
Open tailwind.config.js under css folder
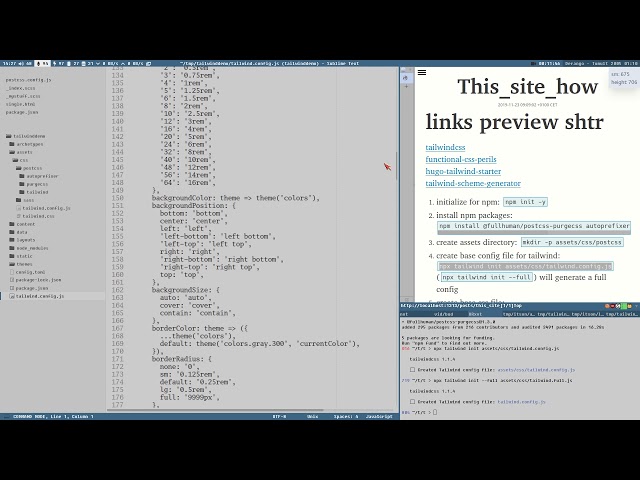pos(43,208)
